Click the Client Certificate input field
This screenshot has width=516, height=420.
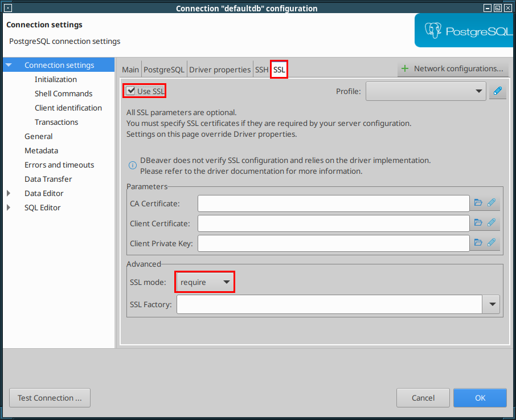333,223
